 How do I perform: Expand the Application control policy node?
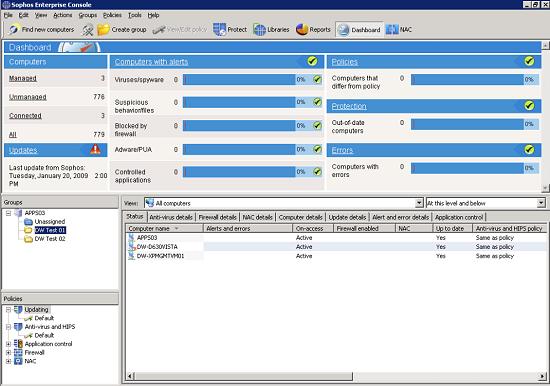pyautogui.click(x=8, y=344)
